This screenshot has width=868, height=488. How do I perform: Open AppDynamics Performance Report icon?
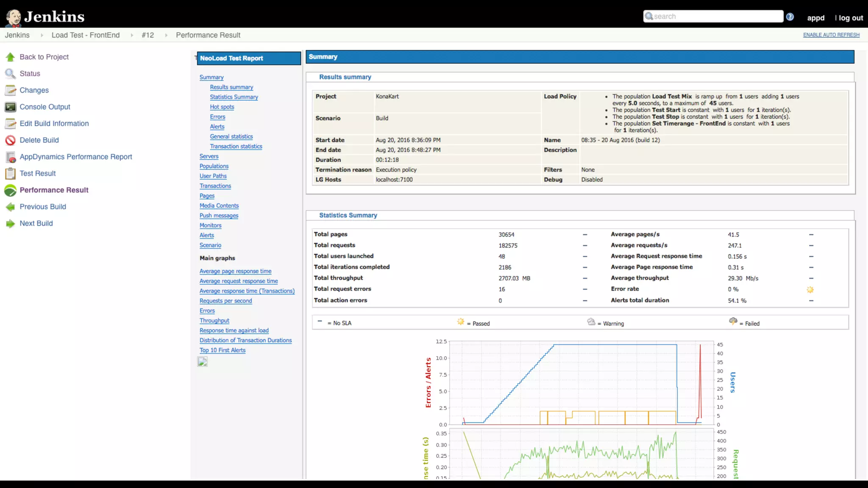point(10,157)
